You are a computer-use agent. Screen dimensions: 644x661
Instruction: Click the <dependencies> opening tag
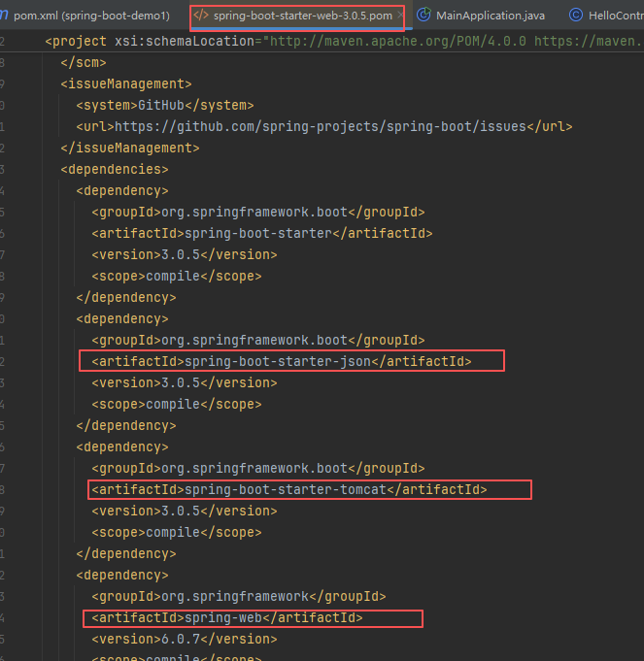(x=115, y=169)
